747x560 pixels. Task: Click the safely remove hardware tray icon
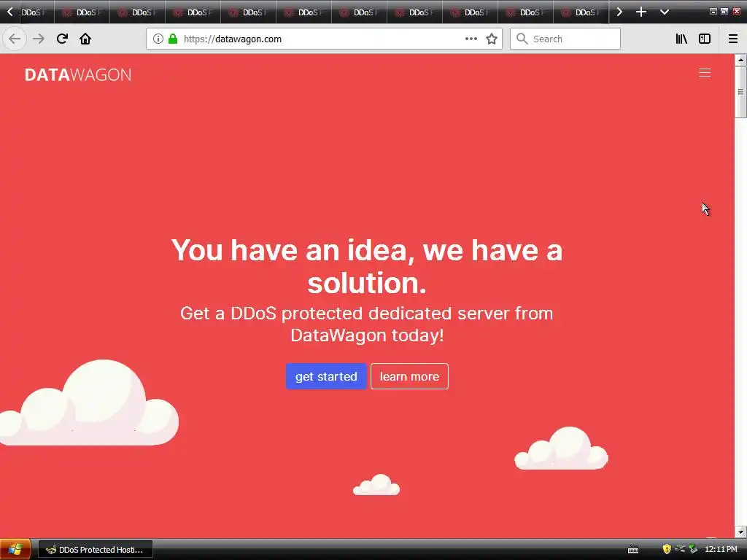(693, 550)
